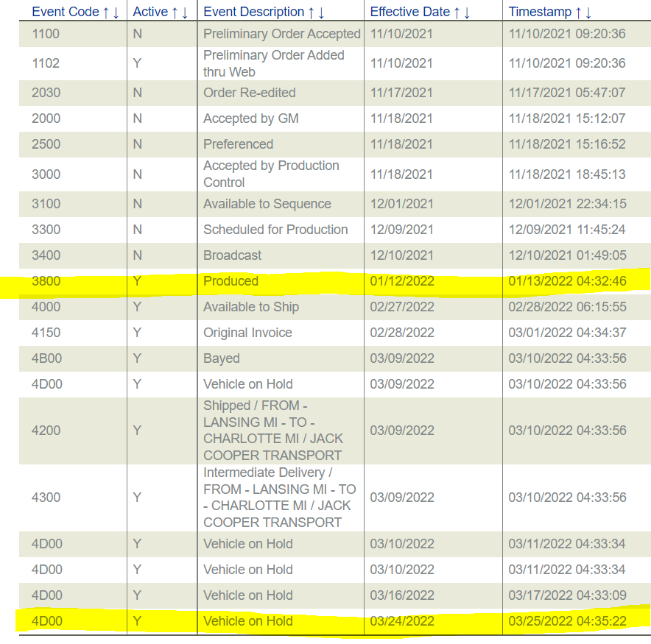
Task: Click the 03/25/2022 04:35:22 timestamp cell
Action: click(x=567, y=621)
